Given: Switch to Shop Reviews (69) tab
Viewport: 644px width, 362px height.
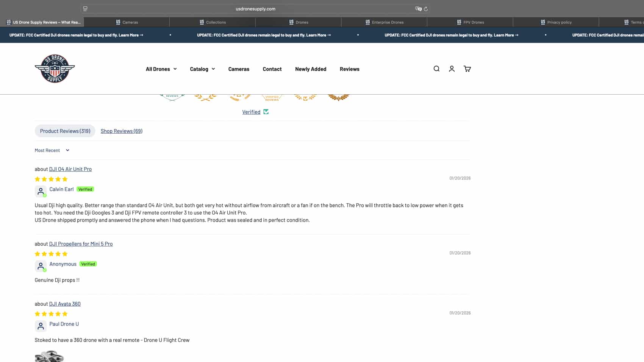Looking at the screenshot, I should (x=121, y=131).
